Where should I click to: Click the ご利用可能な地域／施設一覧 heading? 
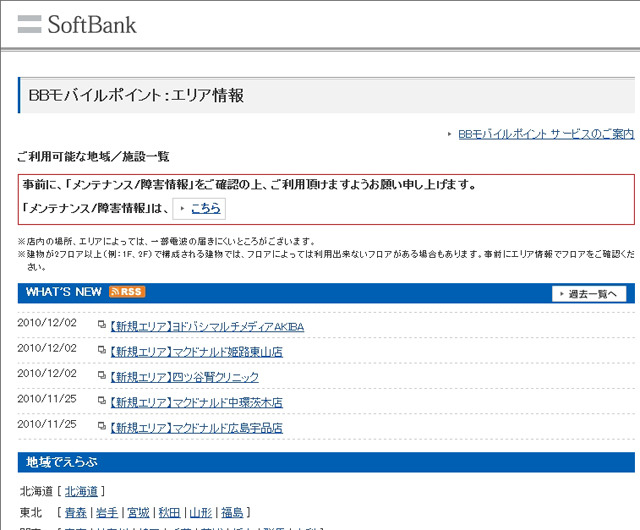[x=93, y=156]
